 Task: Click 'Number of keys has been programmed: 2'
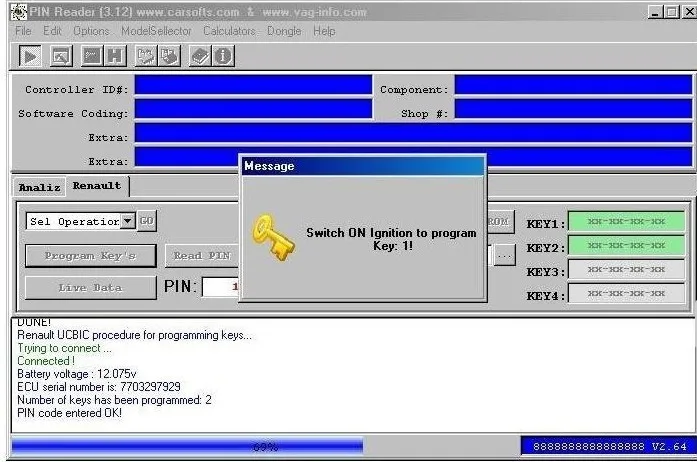pyautogui.click(x=114, y=400)
